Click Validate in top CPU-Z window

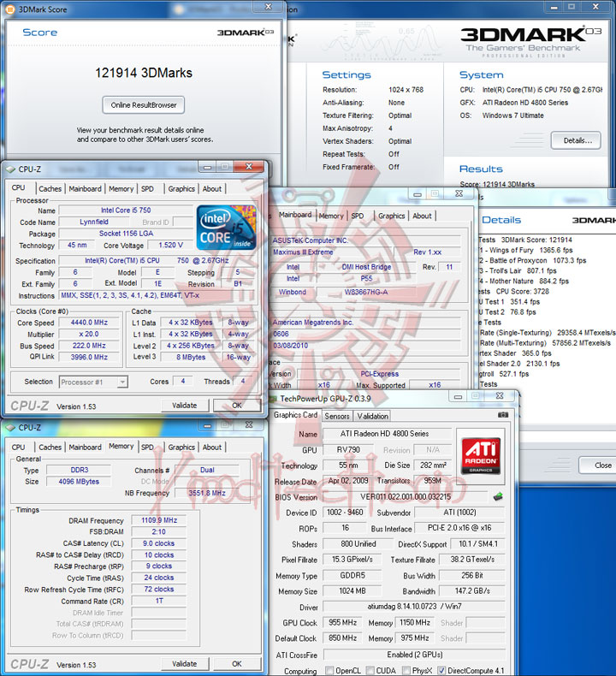coord(185,406)
